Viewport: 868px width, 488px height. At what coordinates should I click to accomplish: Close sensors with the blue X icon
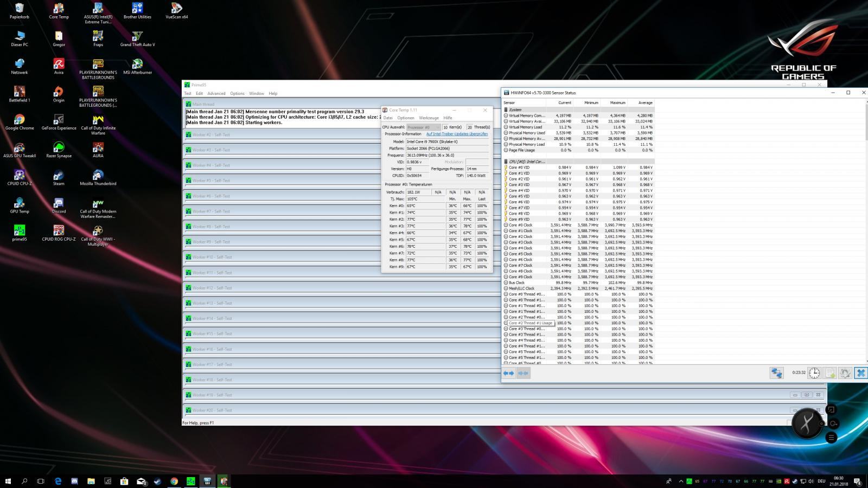[860, 373]
